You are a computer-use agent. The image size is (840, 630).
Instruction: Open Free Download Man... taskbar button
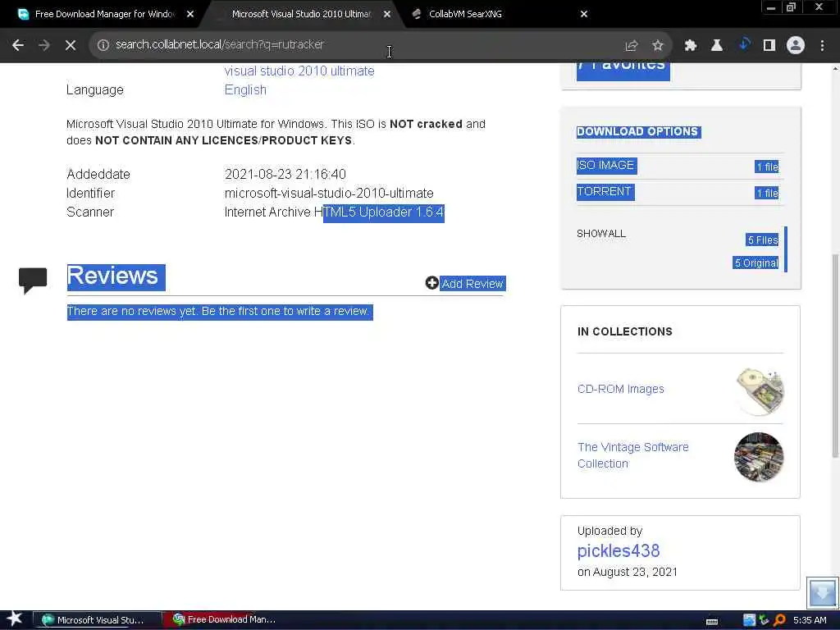(228, 620)
